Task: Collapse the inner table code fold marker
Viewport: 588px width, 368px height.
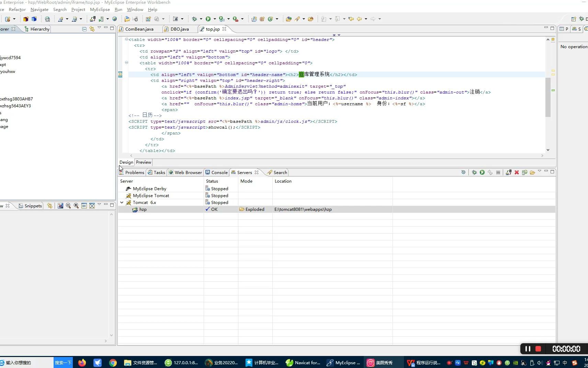Action: [x=126, y=63]
